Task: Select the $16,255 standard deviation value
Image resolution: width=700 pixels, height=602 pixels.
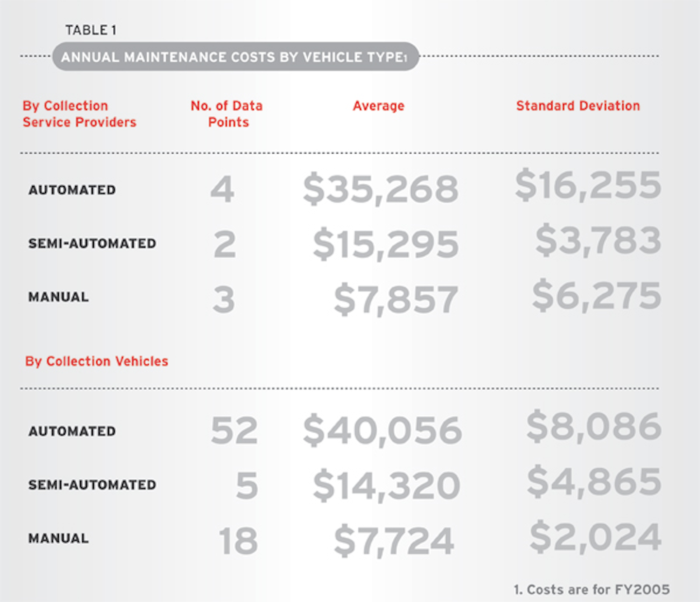Action: point(588,185)
